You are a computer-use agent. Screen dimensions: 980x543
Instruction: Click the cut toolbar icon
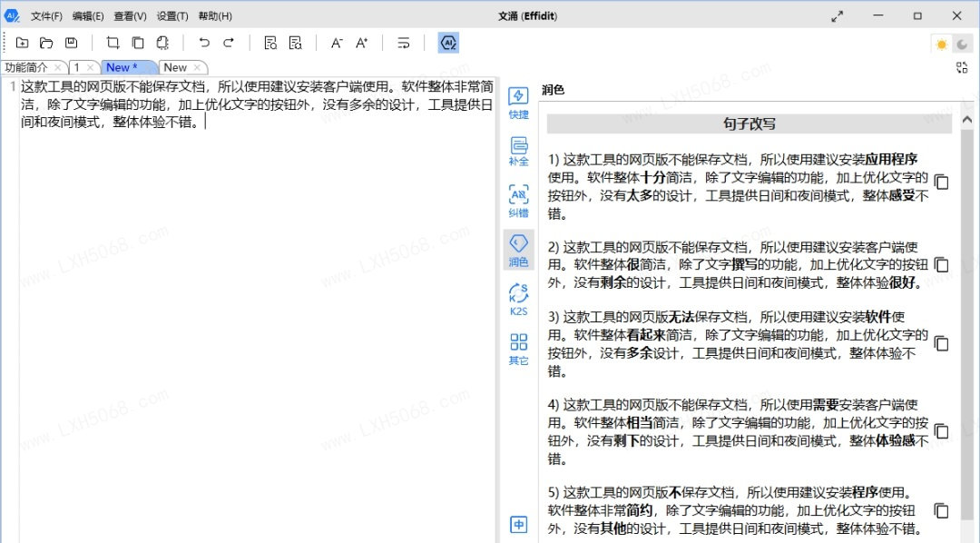(x=113, y=43)
